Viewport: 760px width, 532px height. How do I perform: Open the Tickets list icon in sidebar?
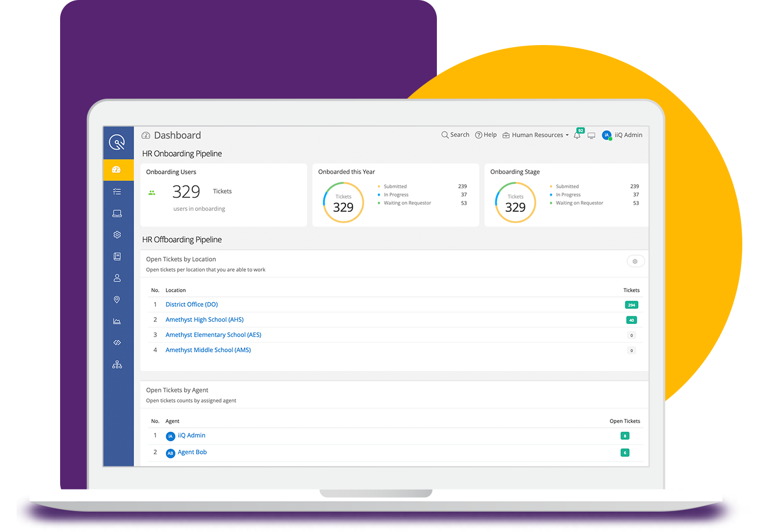point(117,191)
